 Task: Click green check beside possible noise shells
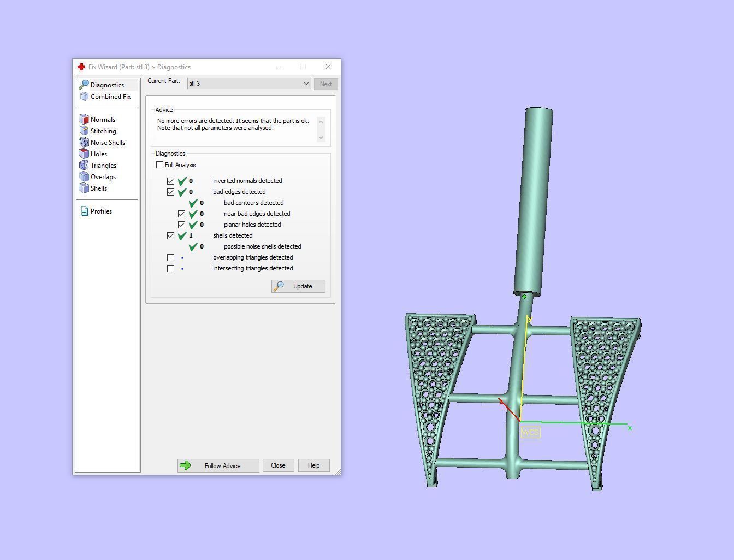193,246
